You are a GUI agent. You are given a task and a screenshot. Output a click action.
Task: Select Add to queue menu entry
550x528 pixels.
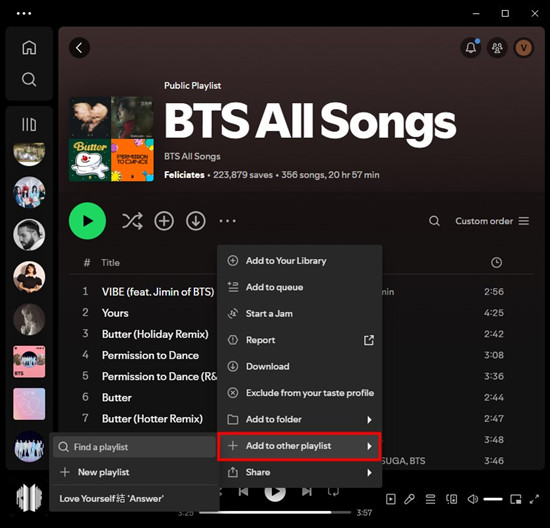(300, 287)
